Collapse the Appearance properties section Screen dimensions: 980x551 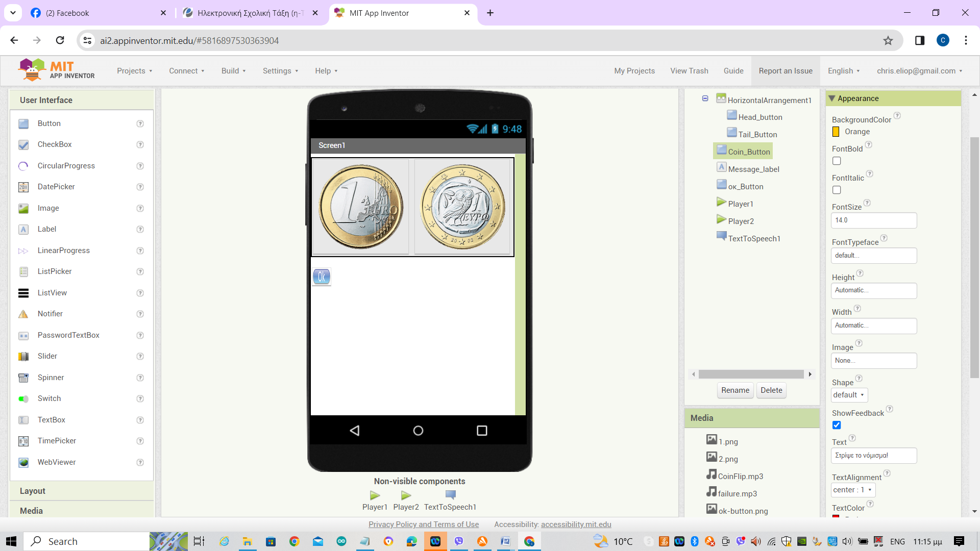click(832, 98)
